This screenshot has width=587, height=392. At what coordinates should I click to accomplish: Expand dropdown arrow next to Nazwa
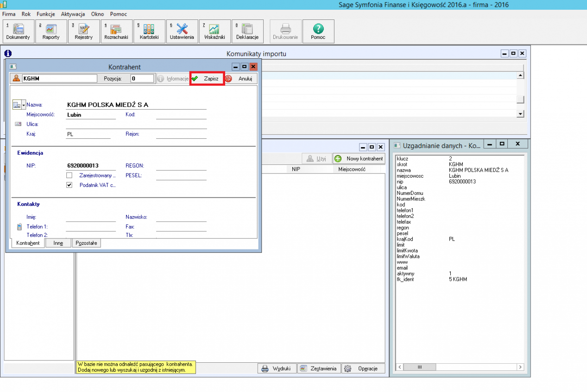(23, 106)
